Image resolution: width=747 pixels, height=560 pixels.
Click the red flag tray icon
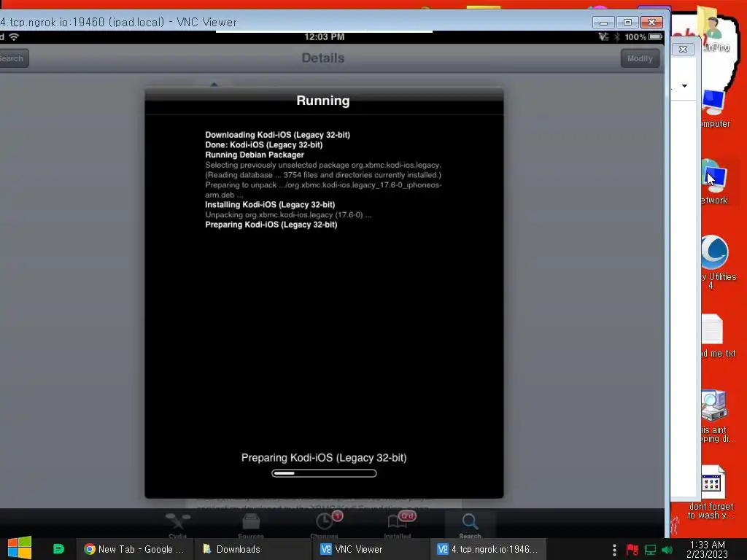click(632, 550)
